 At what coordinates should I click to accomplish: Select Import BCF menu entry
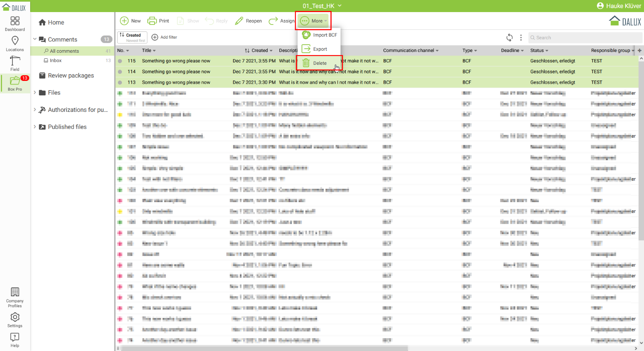[x=324, y=35]
